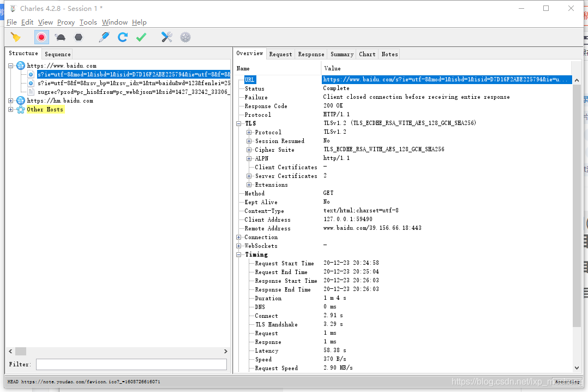Click the green checkmark Validate icon
Image resolution: width=588 pixels, height=392 pixels.
tap(141, 37)
